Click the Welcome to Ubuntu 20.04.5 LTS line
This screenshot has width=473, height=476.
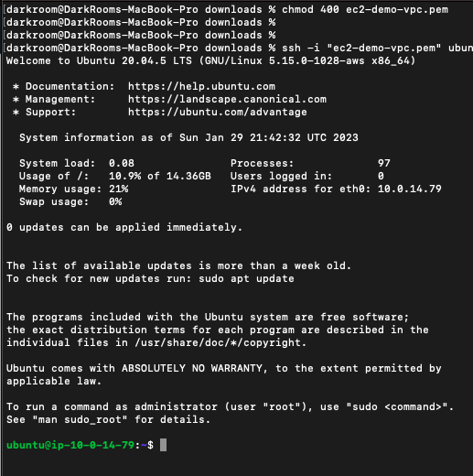[210, 60]
